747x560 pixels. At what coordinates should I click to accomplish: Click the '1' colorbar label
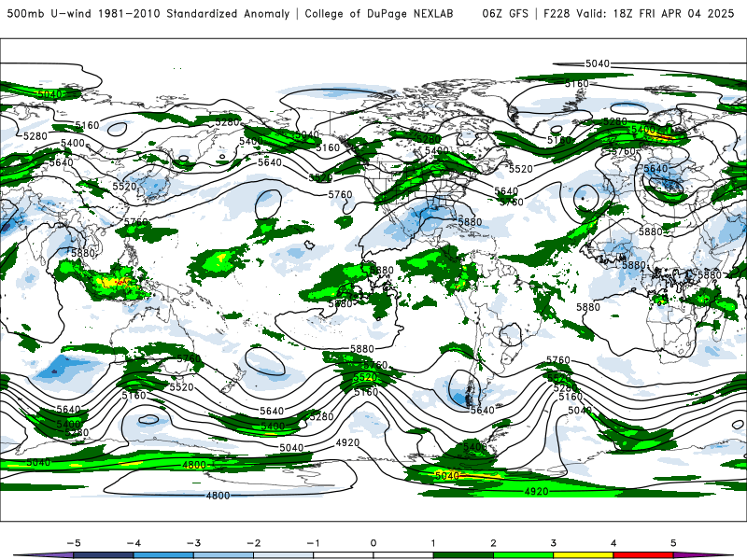433,543
